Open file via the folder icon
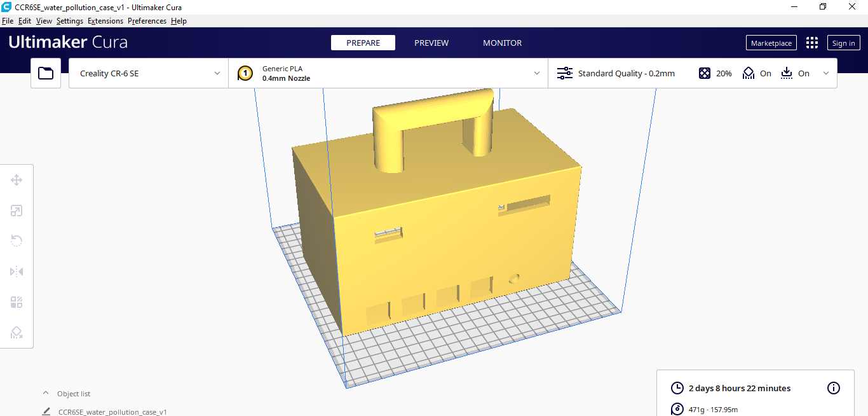The image size is (868, 416). [x=46, y=73]
